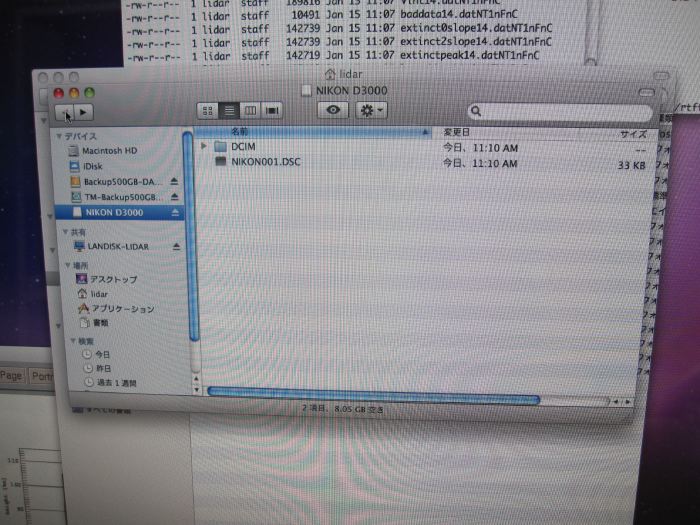The width and height of the screenshot is (700, 525).
Task: Sort by 名前 column header
Action: [x=313, y=132]
